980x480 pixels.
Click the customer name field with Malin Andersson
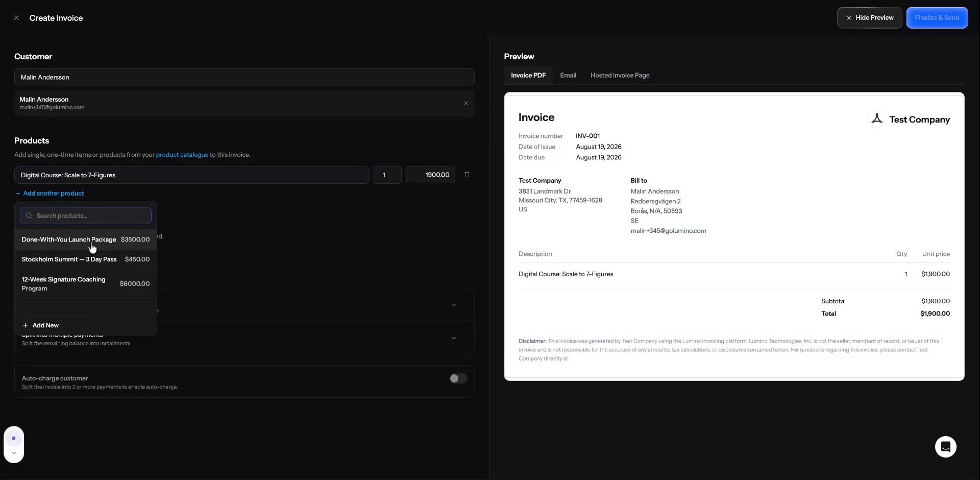point(244,77)
